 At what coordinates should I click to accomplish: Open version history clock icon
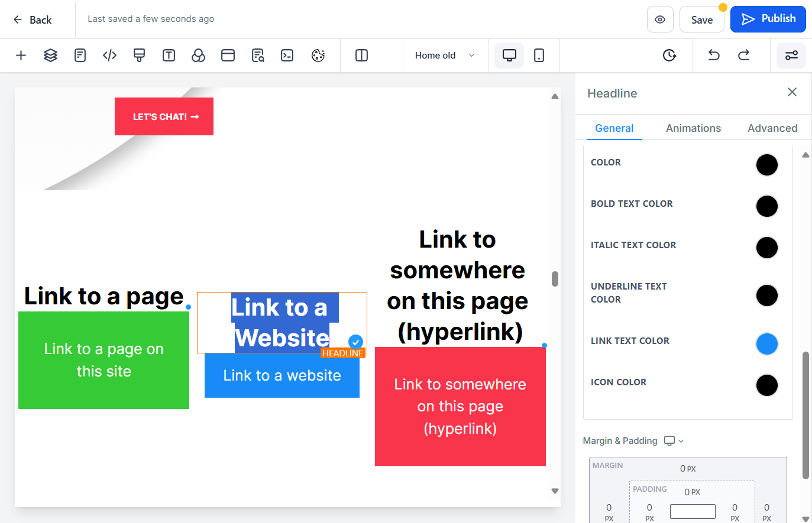(x=669, y=56)
